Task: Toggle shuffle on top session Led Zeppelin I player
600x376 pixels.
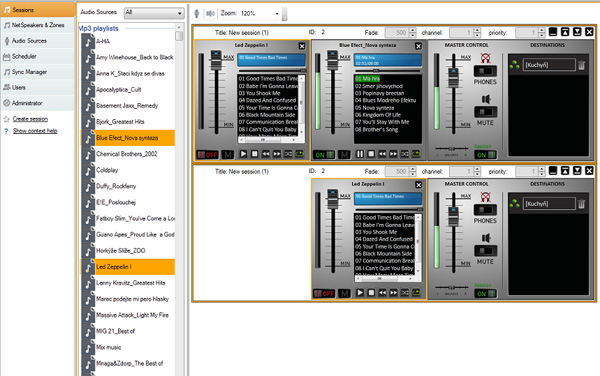Action: [x=288, y=154]
